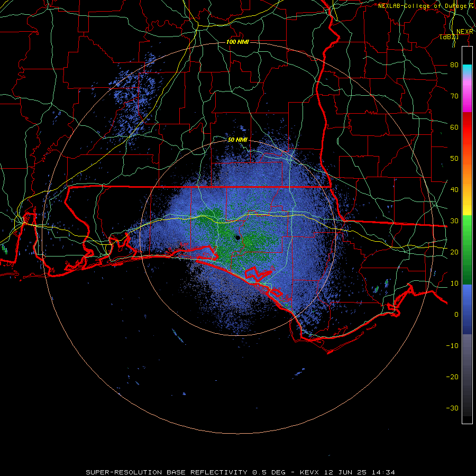Click the 80 dBZ scale label
The image size is (476, 476).
click(x=454, y=65)
